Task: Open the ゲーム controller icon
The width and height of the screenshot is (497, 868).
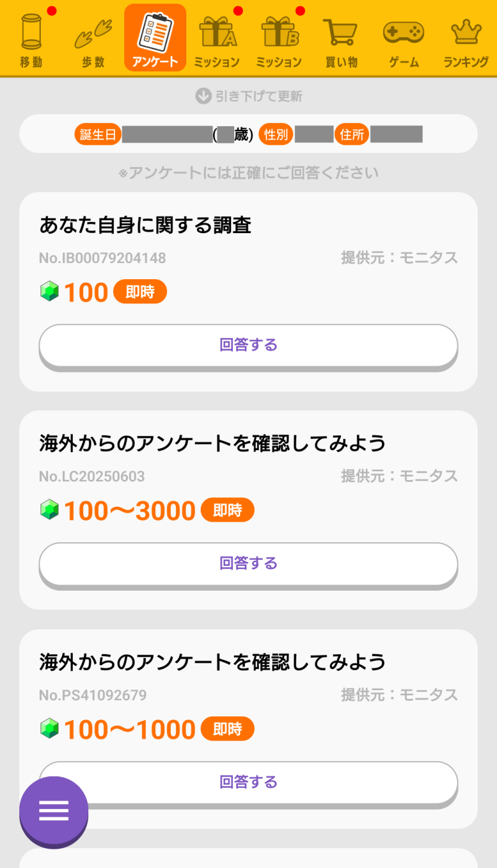Action: pos(403,37)
